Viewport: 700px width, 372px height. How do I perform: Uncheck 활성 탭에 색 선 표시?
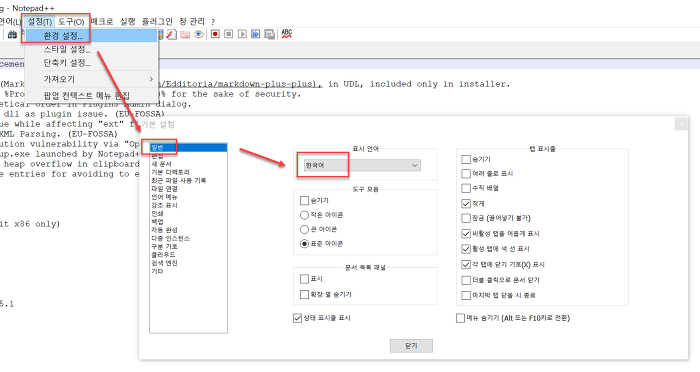tap(466, 248)
